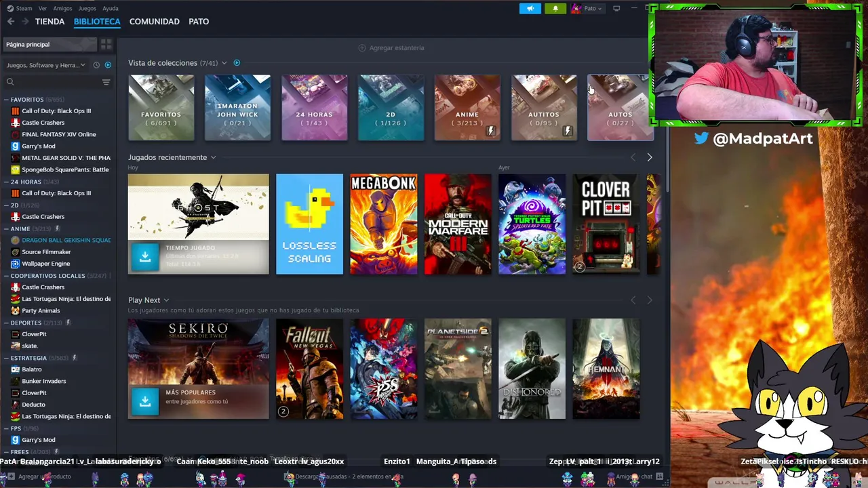This screenshot has height=488, width=868.
Task: Open the green notifications bell
Action: pos(555,8)
